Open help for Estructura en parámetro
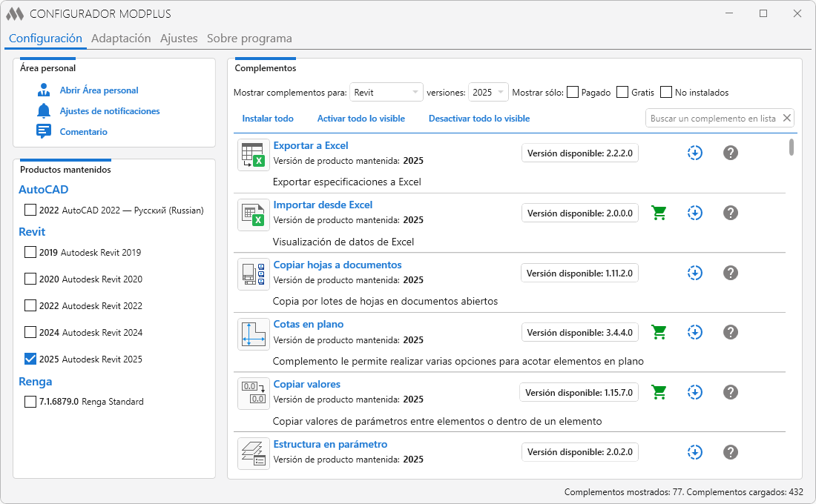 tap(731, 452)
